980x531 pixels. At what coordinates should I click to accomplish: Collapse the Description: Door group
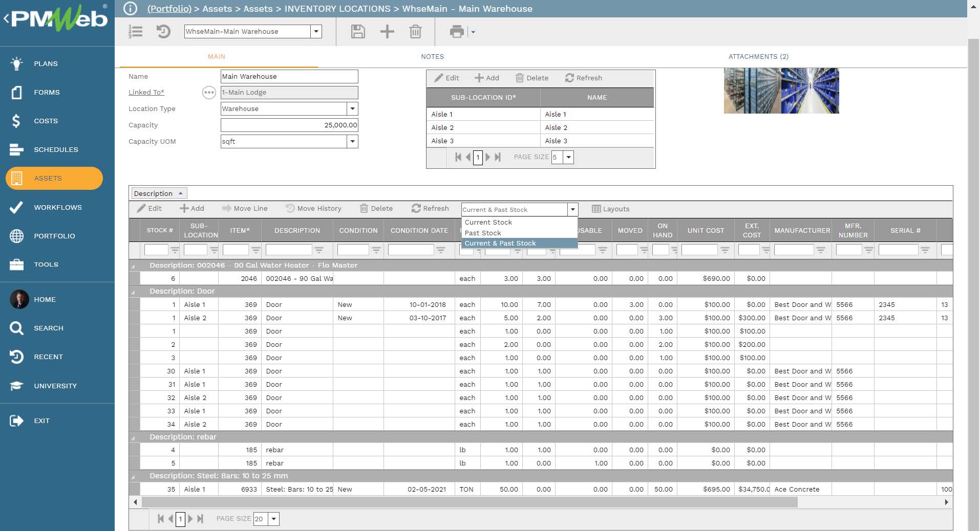tap(133, 292)
